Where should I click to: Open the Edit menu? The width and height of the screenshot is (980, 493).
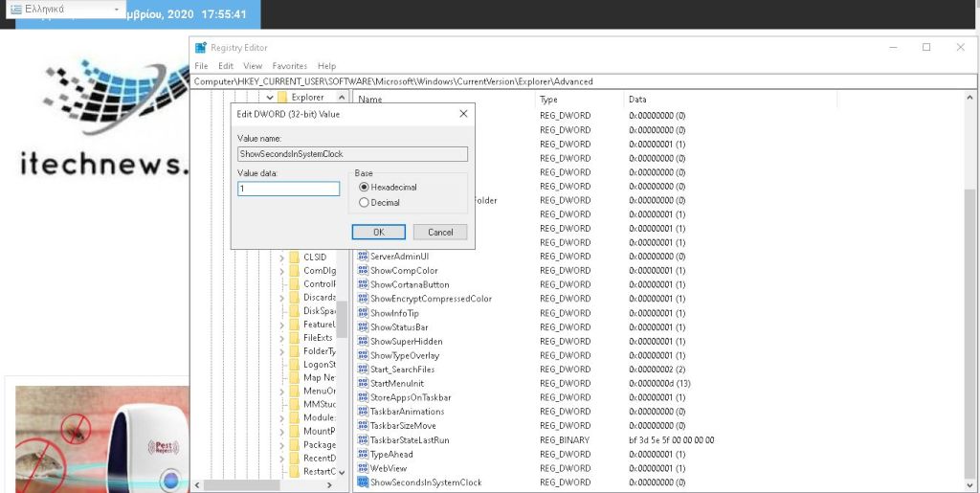[226, 66]
